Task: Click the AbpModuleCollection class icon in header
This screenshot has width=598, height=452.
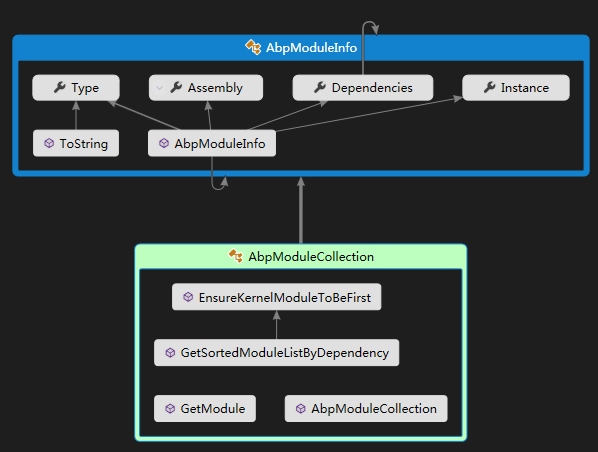Action: click(236, 256)
